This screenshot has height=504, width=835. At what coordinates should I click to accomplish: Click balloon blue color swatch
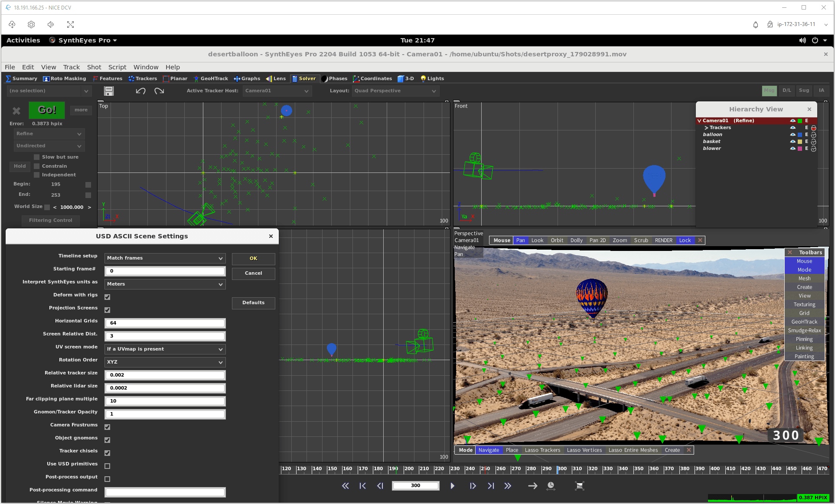[800, 135]
